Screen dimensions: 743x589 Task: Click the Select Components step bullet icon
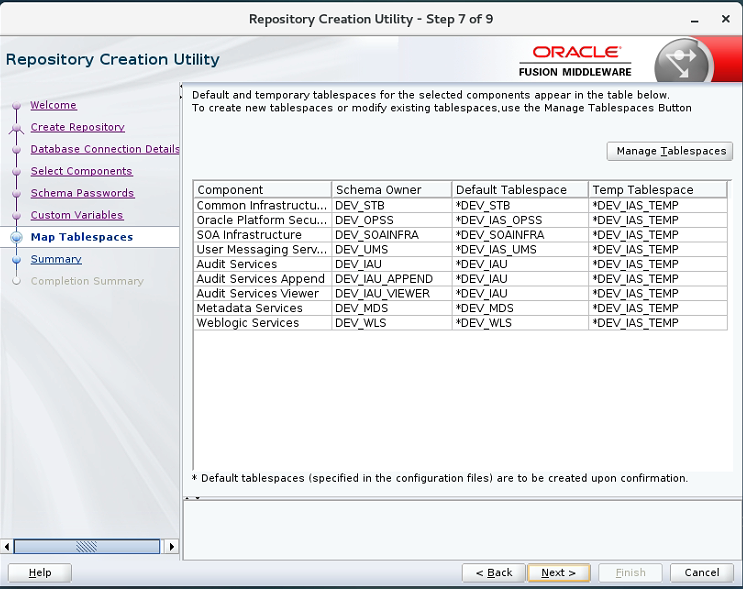(x=17, y=172)
